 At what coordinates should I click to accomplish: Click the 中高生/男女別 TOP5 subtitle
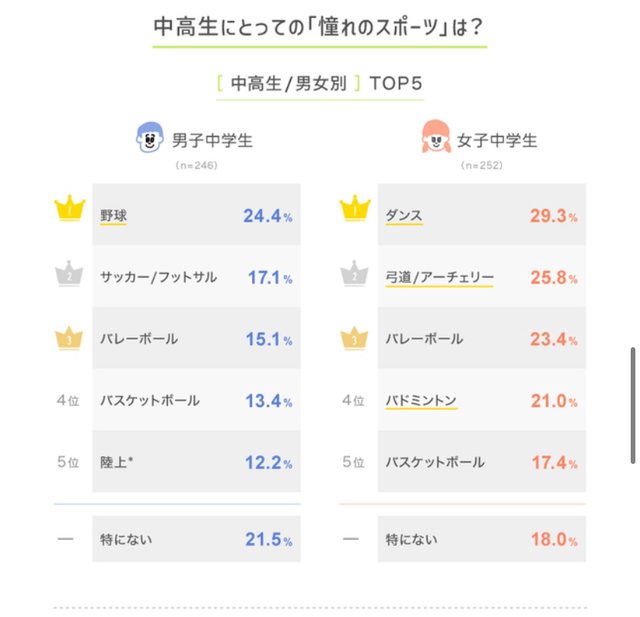pos(320,83)
